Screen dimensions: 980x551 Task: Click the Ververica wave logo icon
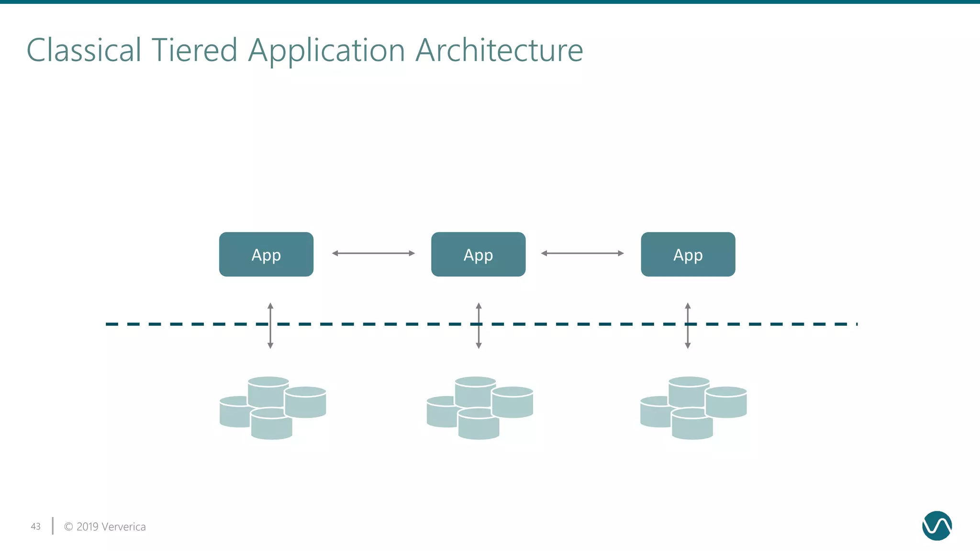click(936, 526)
